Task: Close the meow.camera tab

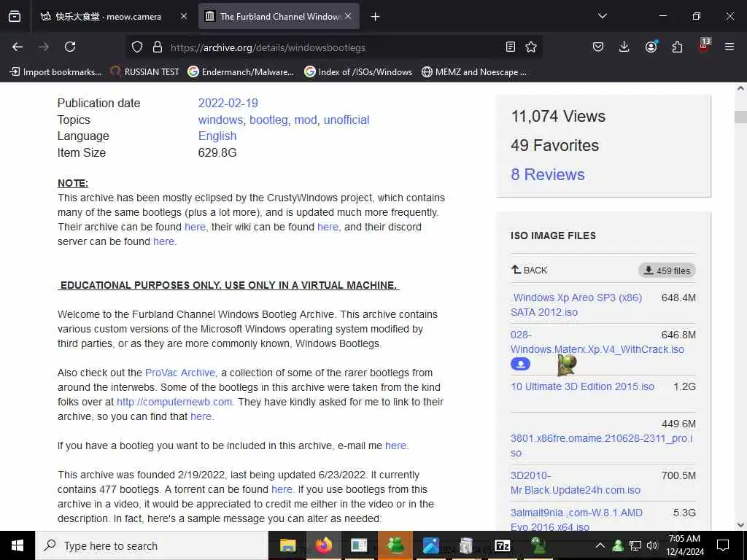Action: pyautogui.click(x=183, y=16)
